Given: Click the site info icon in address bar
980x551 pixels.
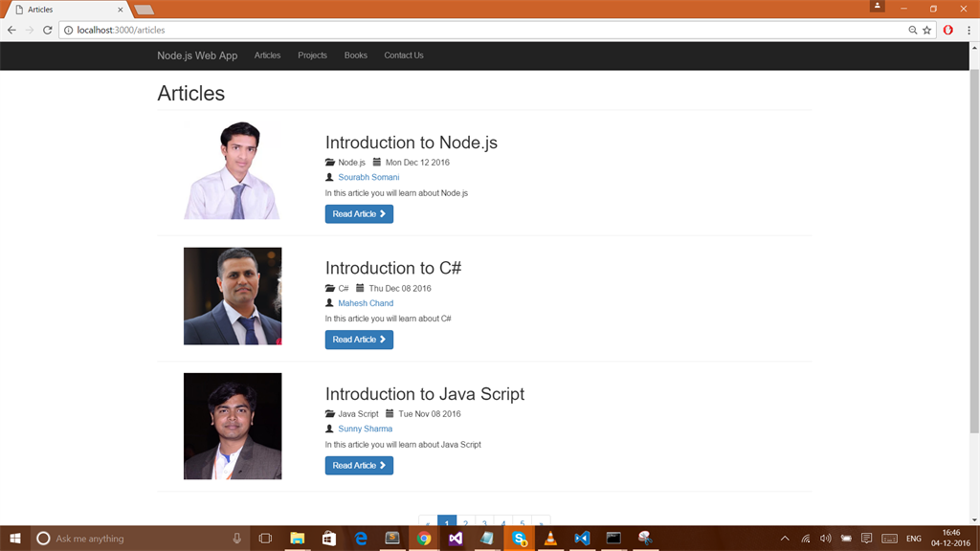Looking at the screenshot, I should coord(68,30).
